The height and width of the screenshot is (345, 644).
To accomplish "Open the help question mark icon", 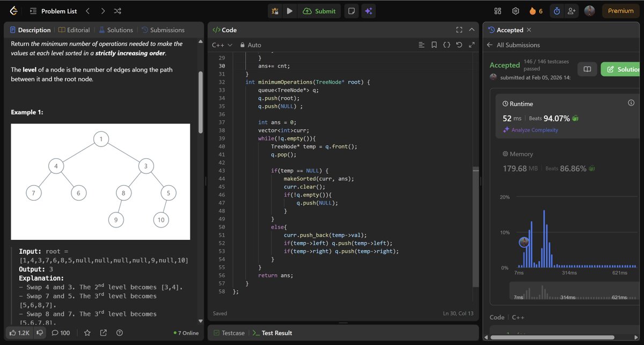I will coord(119,333).
